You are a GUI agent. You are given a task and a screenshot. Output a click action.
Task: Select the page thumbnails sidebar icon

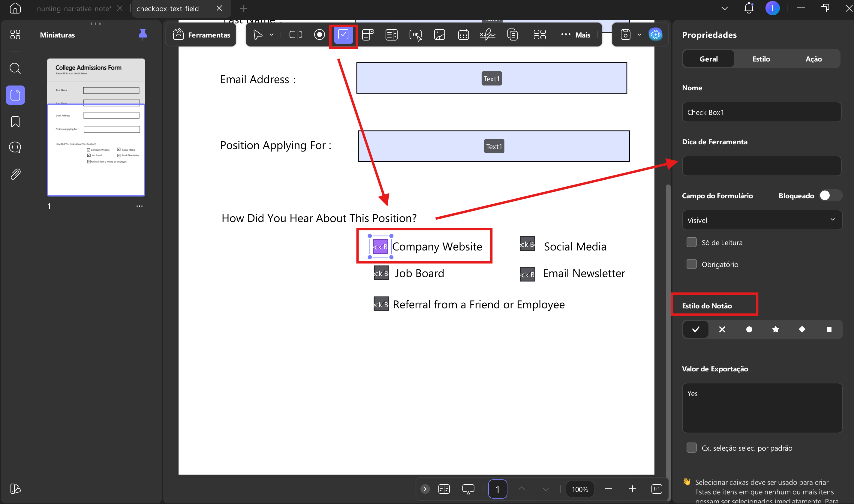coord(15,95)
